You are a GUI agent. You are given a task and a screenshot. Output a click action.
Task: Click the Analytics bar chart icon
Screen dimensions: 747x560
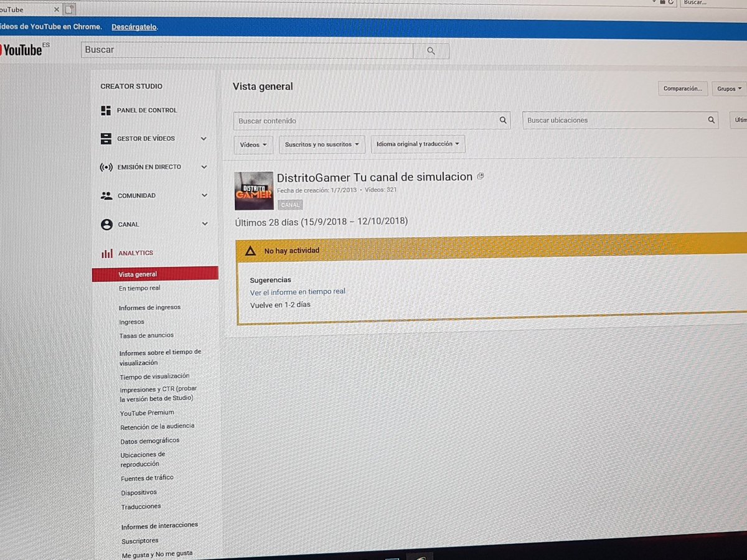pyautogui.click(x=107, y=253)
